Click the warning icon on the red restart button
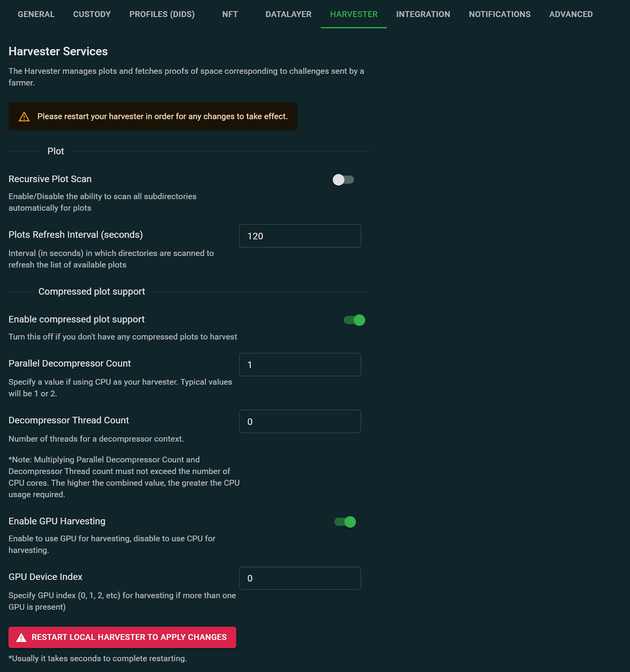This screenshot has height=672, width=630. point(21,638)
